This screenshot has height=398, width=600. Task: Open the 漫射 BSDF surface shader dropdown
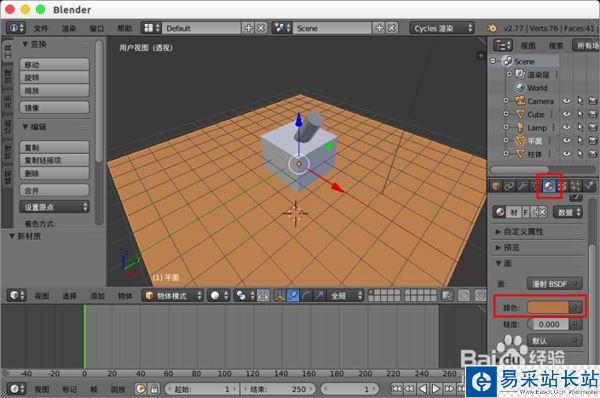click(x=555, y=284)
